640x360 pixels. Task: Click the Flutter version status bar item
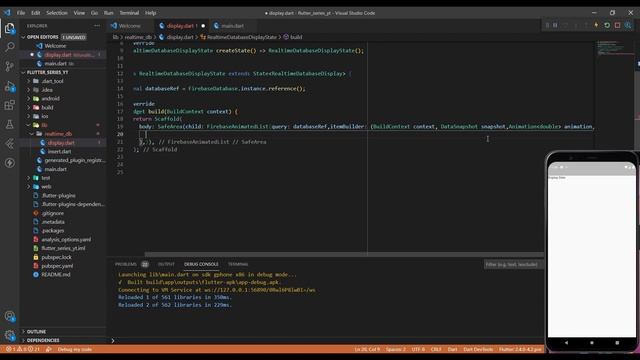pyautogui.click(x=520, y=349)
